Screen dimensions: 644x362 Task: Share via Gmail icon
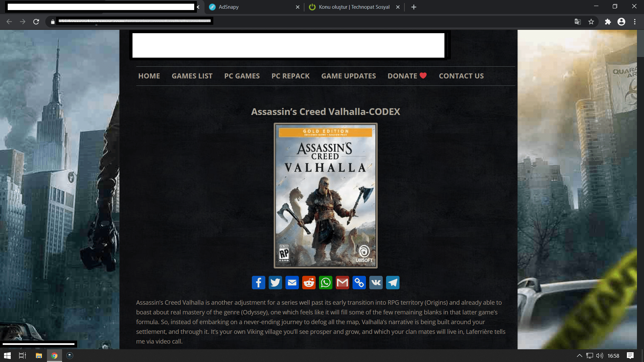pyautogui.click(x=342, y=283)
